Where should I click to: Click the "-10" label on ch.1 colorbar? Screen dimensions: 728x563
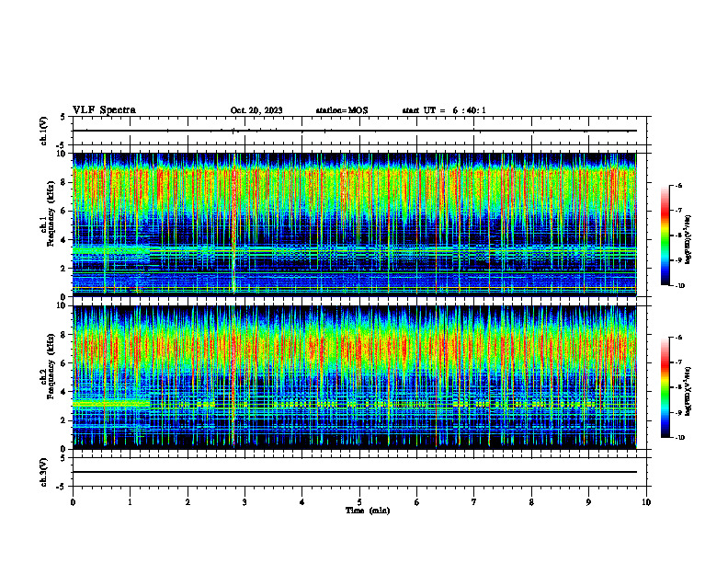(679, 286)
